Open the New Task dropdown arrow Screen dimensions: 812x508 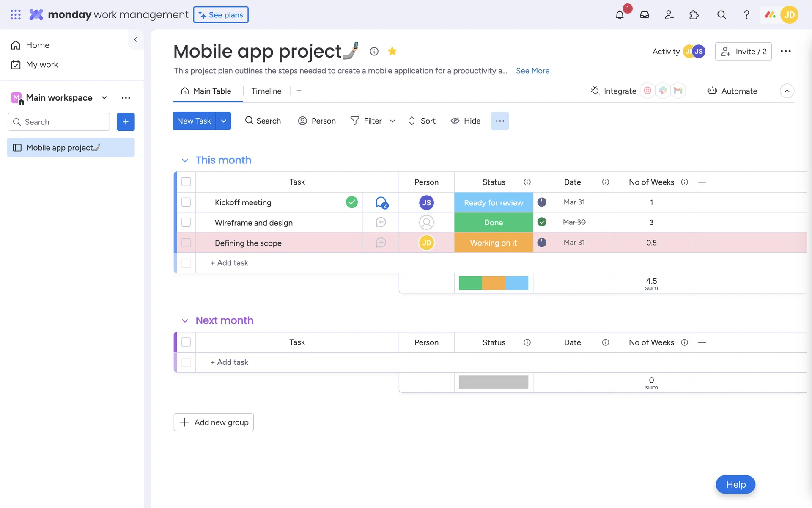[x=223, y=121]
